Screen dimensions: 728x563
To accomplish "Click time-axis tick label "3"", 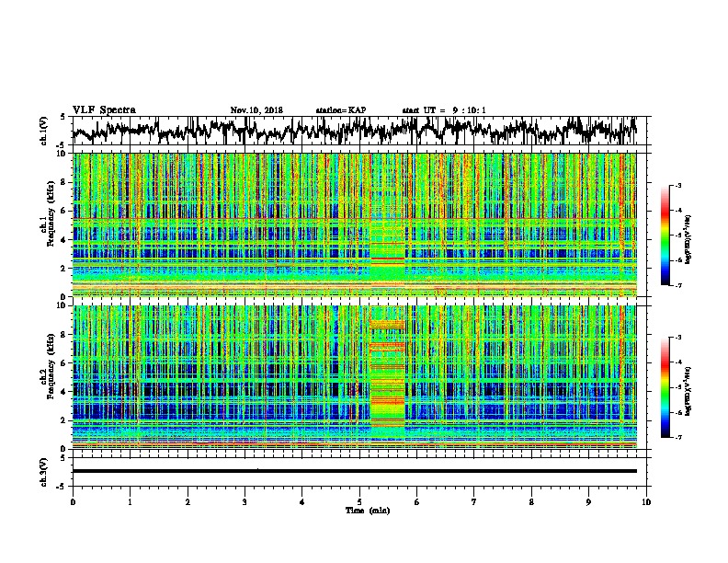I will pos(245,502).
